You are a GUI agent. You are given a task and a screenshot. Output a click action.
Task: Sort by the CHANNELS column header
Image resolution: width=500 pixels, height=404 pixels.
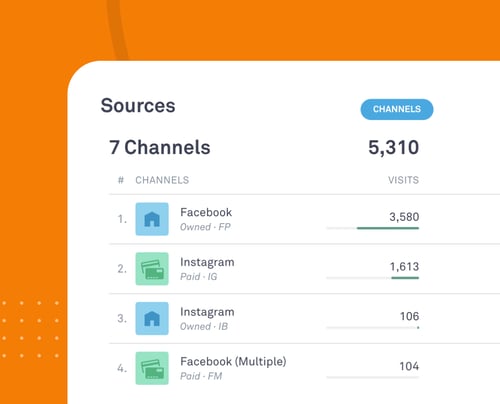tap(162, 180)
